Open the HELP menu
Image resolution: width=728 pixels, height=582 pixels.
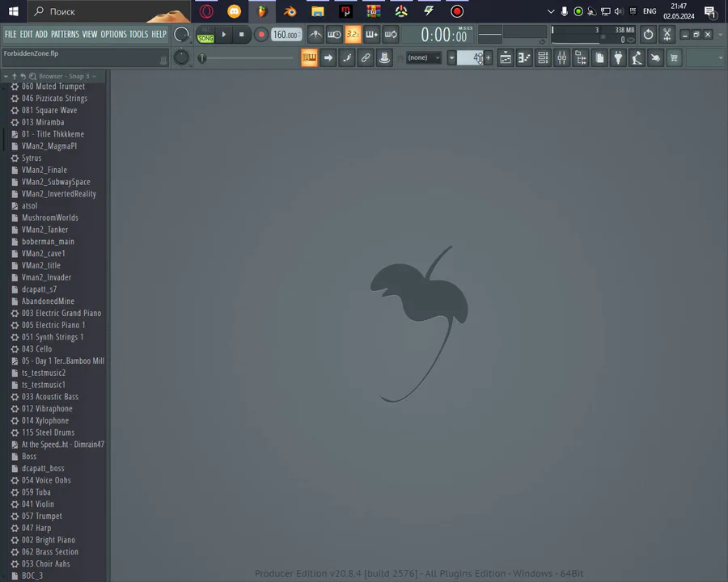click(x=159, y=34)
